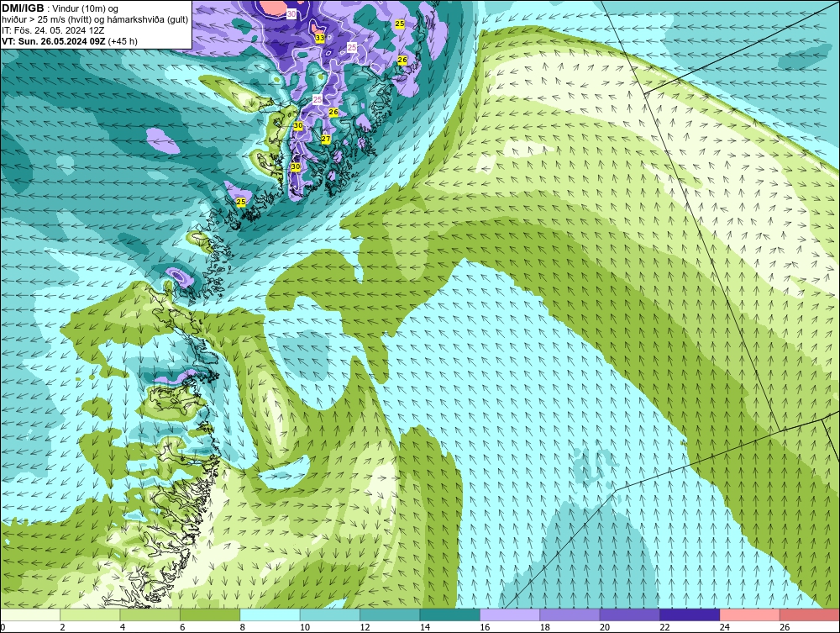Click the yellow maximum gust label 33

(320, 38)
